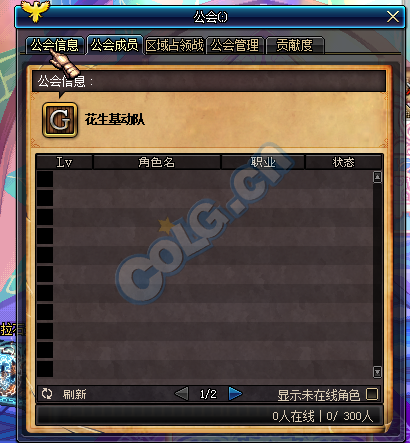This screenshot has height=443, width=410.
Task: Sort by the 职业 column header
Action: point(263,162)
